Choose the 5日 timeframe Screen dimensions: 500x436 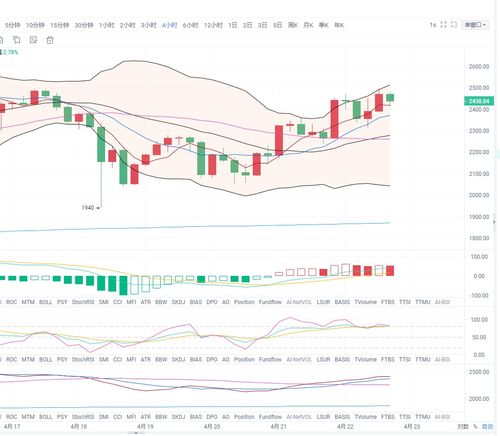[x=278, y=25]
